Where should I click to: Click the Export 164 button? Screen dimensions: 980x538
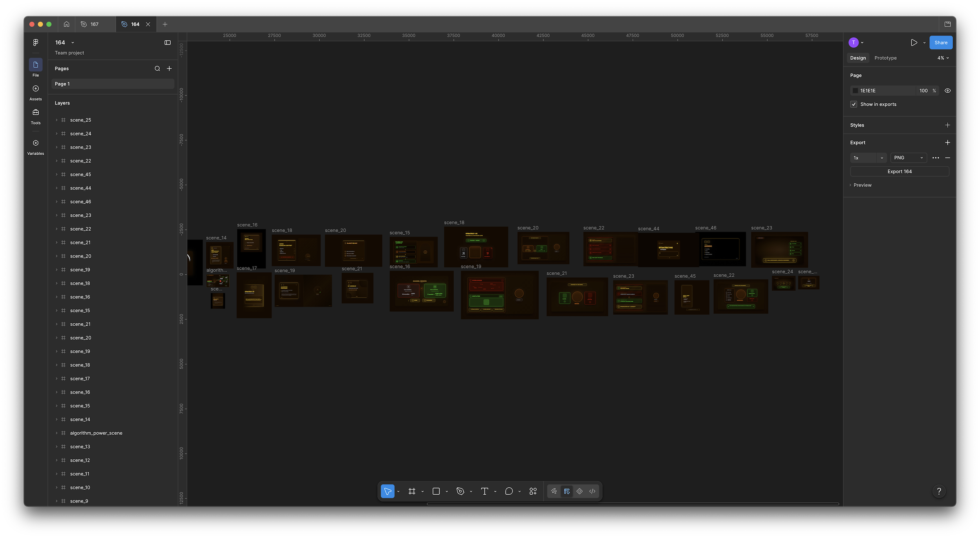pyautogui.click(x=899, y=171)
